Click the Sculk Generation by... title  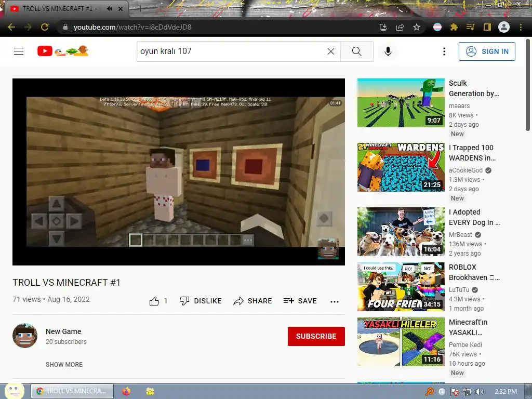(474, 88)
